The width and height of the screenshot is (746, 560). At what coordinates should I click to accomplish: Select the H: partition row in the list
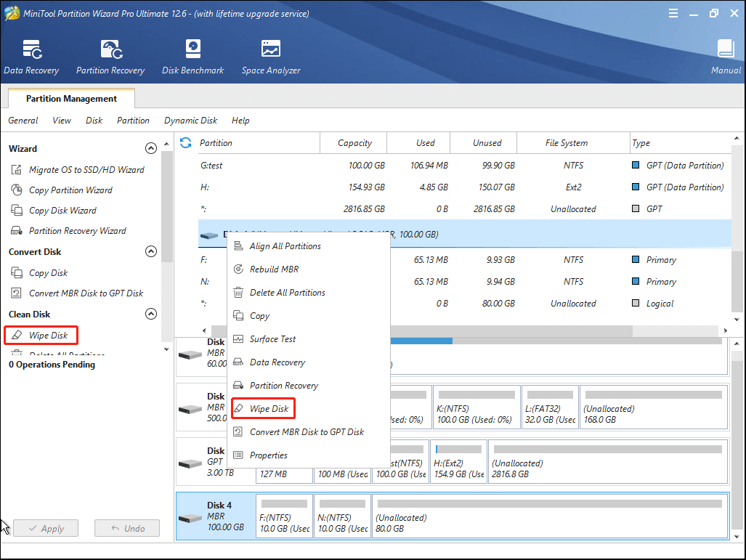tap(464, 187)
